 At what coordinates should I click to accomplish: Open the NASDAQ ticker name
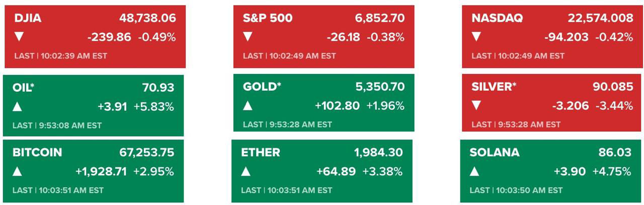pyautogui.click(x=497, y=18)
